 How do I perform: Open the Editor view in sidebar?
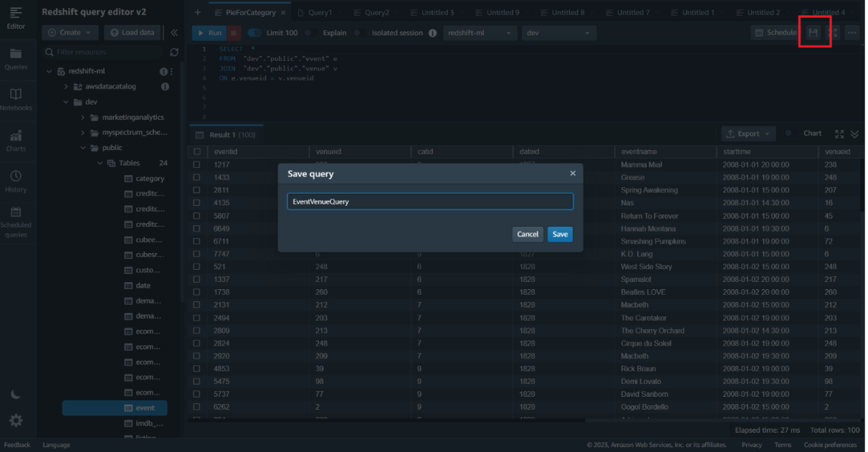click(16, 18)
